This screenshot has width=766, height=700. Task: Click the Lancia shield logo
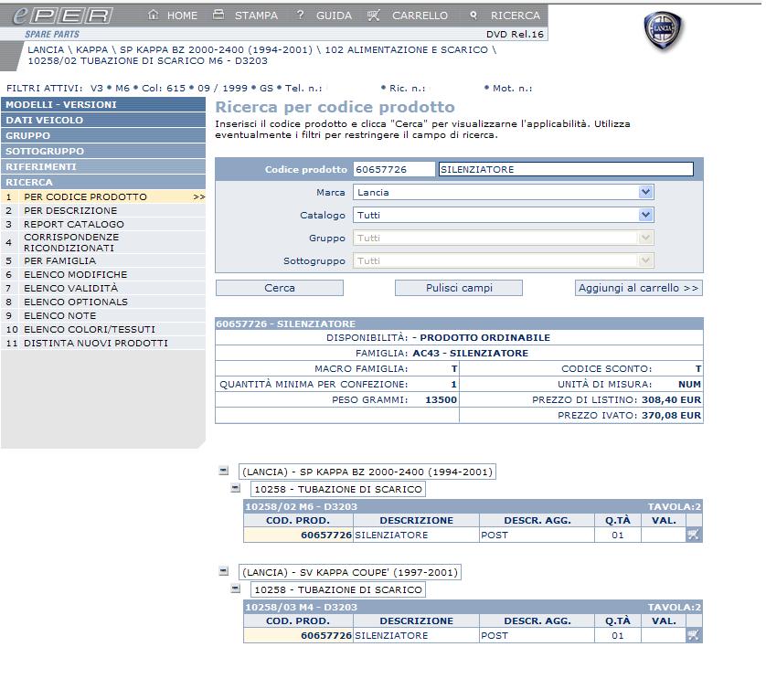(663, 30)
